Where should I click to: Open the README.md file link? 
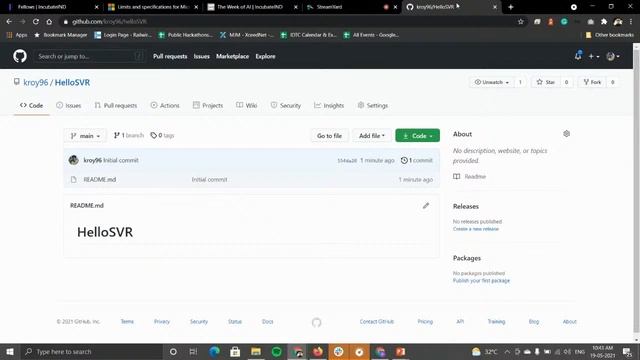tap(100, 180)
